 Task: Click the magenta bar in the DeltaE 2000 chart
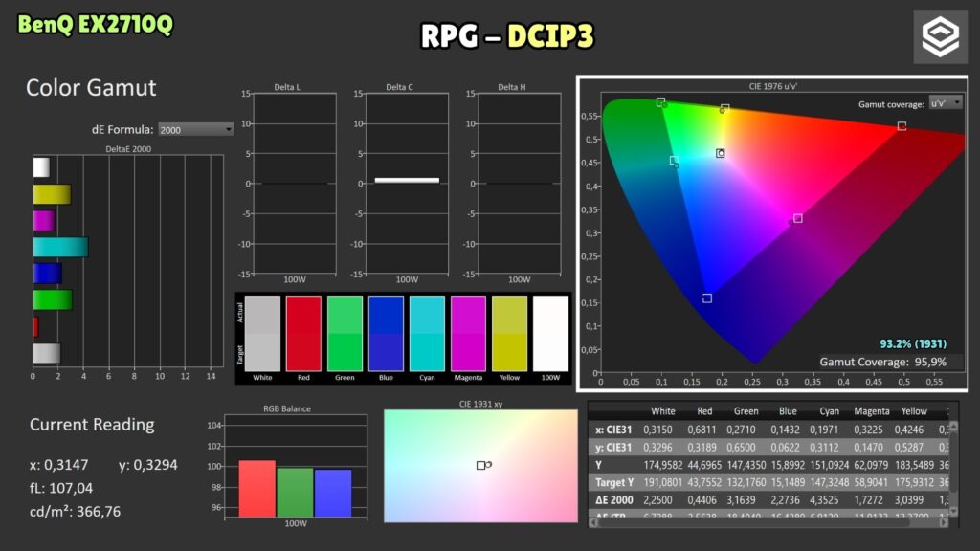[44, 221]
